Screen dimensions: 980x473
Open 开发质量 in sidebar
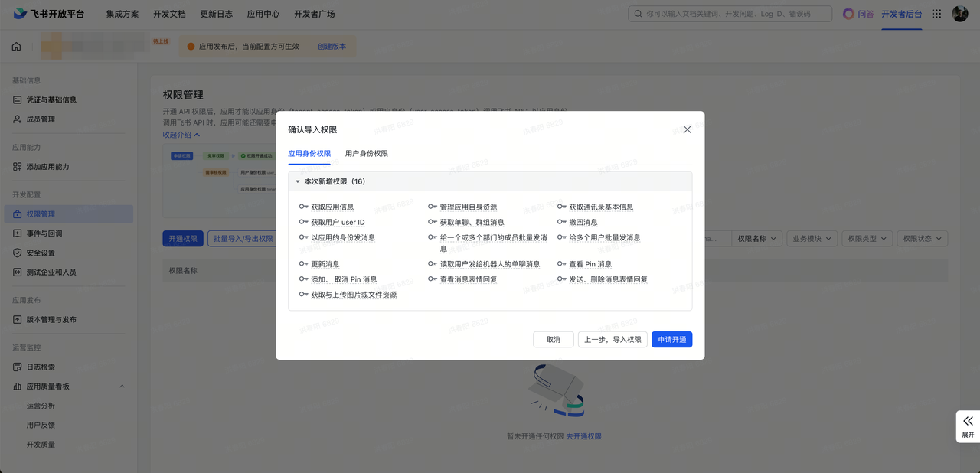41,444
